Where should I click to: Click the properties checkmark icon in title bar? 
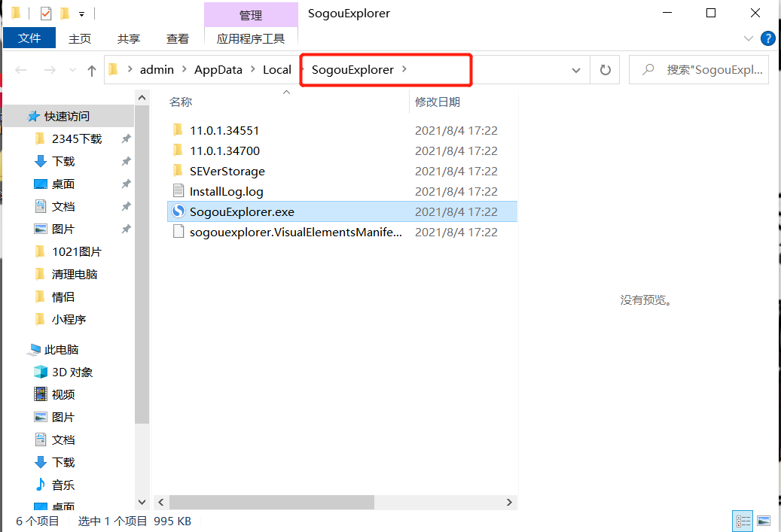pos(46,14)
